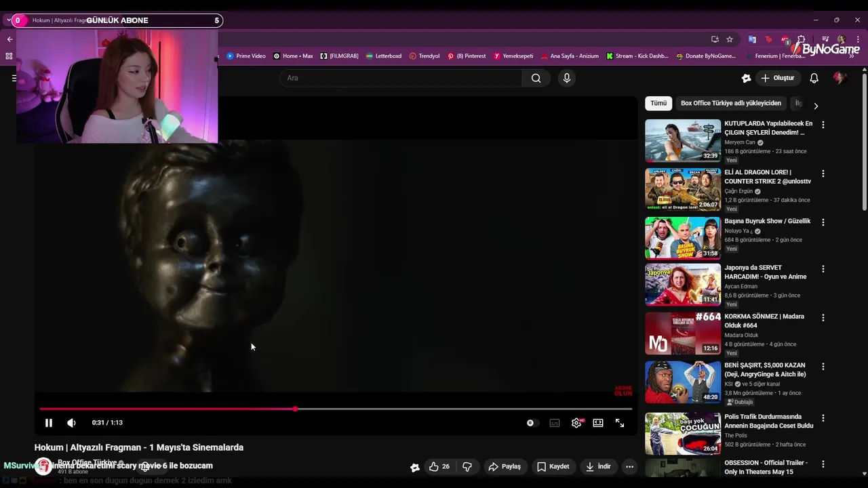
Task: Open options for Polis Trafik Durdurmasında video
Action: pos(823,418)
